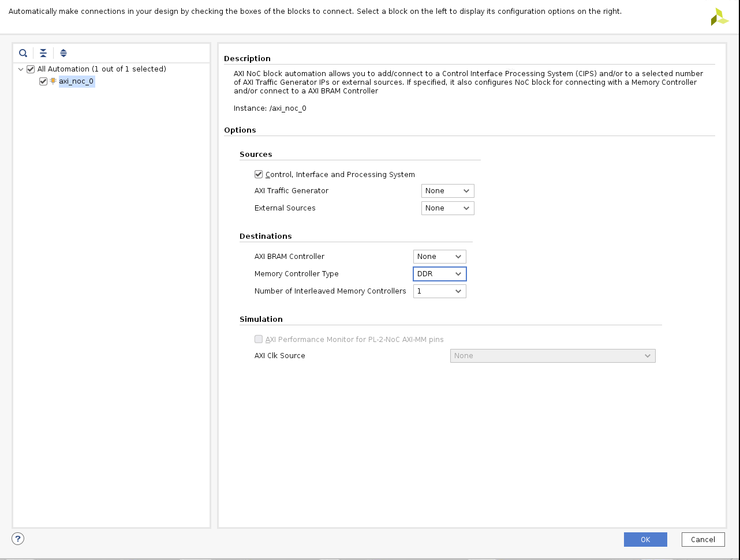The height and width of the screenshot is (560, 740).
Task: Toggle the axi_noc_0 checkbox
Action: coord(43,81)
